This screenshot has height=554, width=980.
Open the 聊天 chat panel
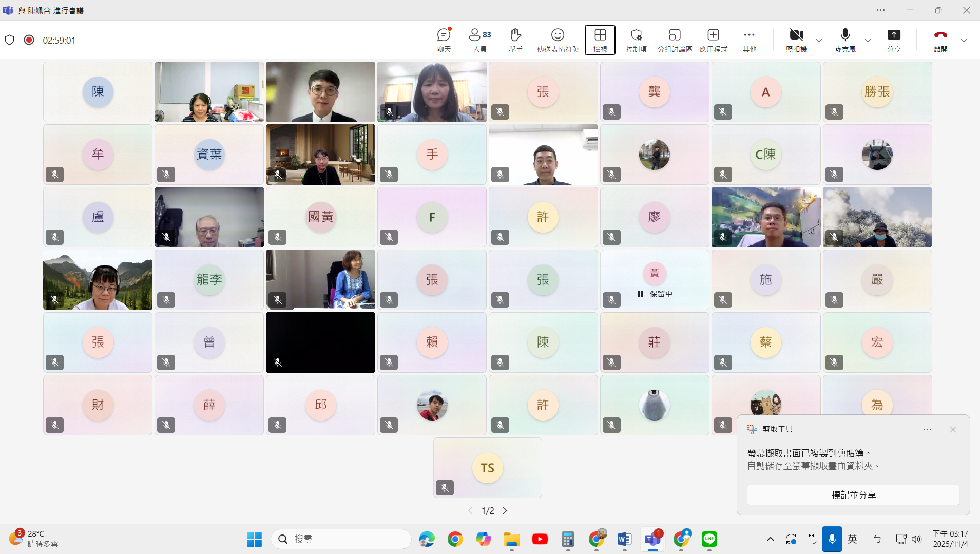(x=443, y=40)
